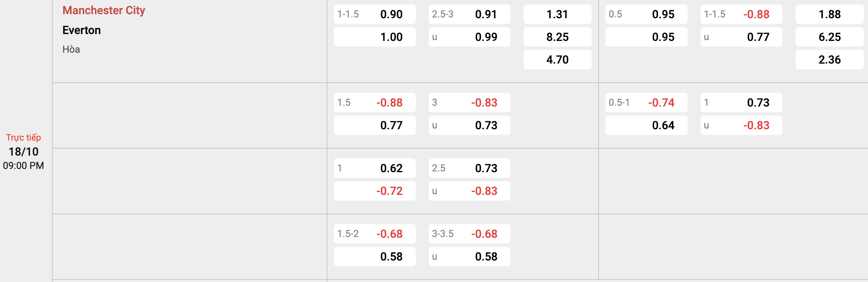The height and width of the screenshot is (282, 868).
Task: Choose full-time 1X2 odds 8.25
Action: click(558, 37)
